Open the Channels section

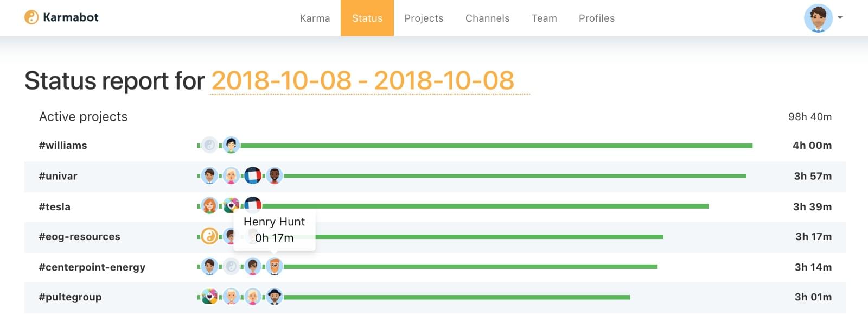[x=487, y=18]
